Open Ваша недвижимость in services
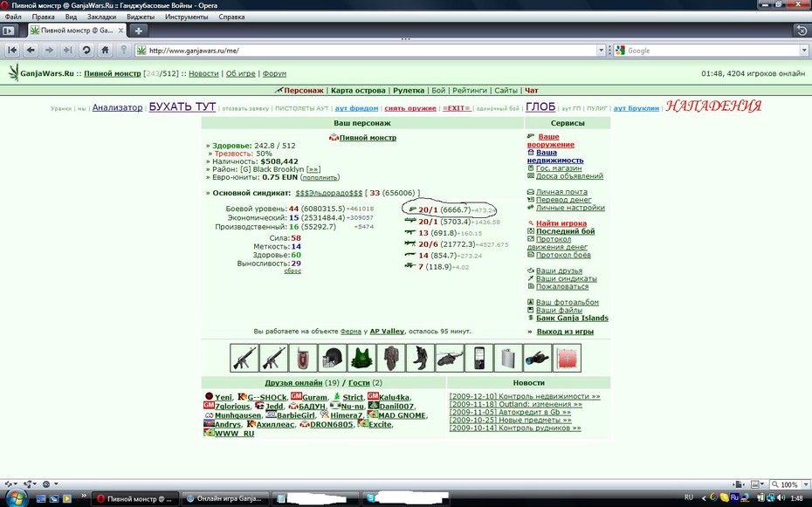Image resolution: width=812 pixels, height=507 pixels. pos(555,156)
